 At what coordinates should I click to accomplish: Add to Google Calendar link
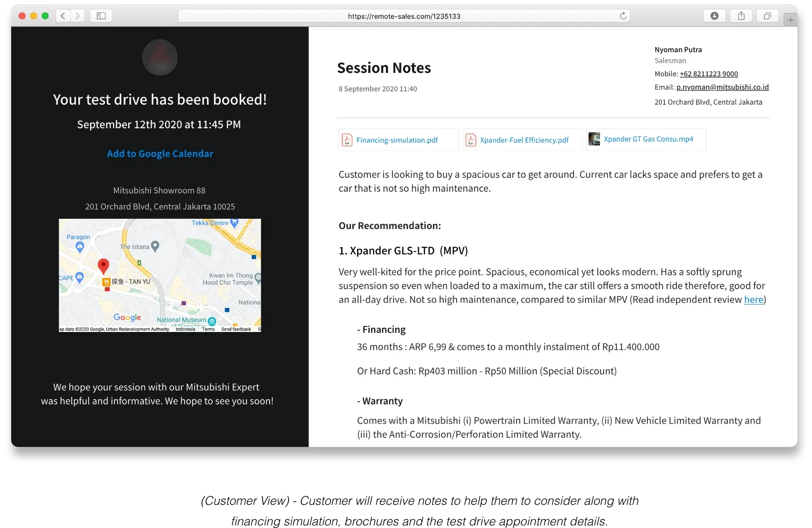coord(160,154)
